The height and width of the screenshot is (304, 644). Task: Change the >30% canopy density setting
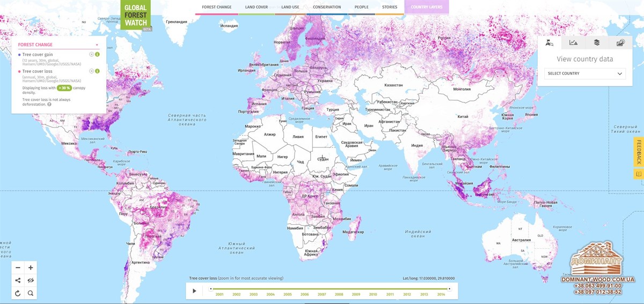point(64,88)
